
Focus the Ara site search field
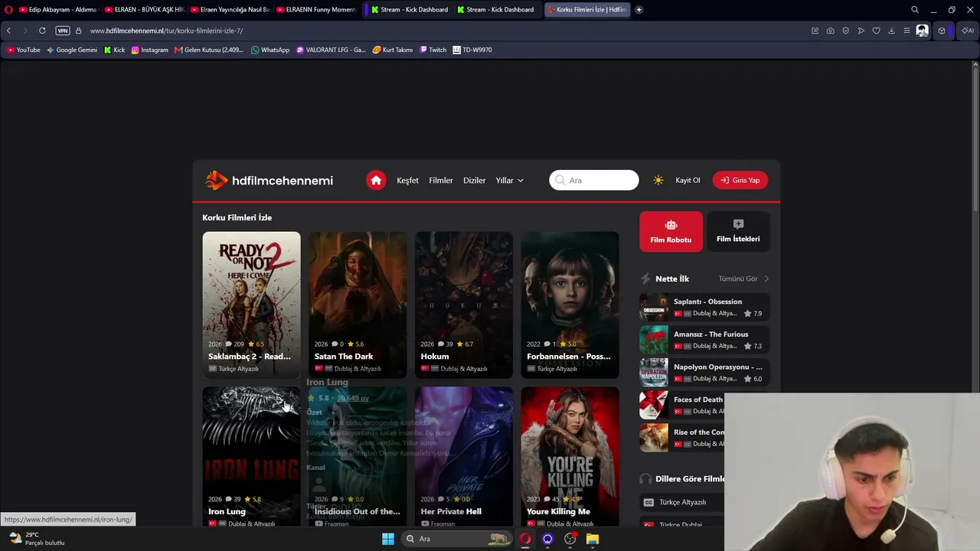pyautogui.click(x=594, y=181)
